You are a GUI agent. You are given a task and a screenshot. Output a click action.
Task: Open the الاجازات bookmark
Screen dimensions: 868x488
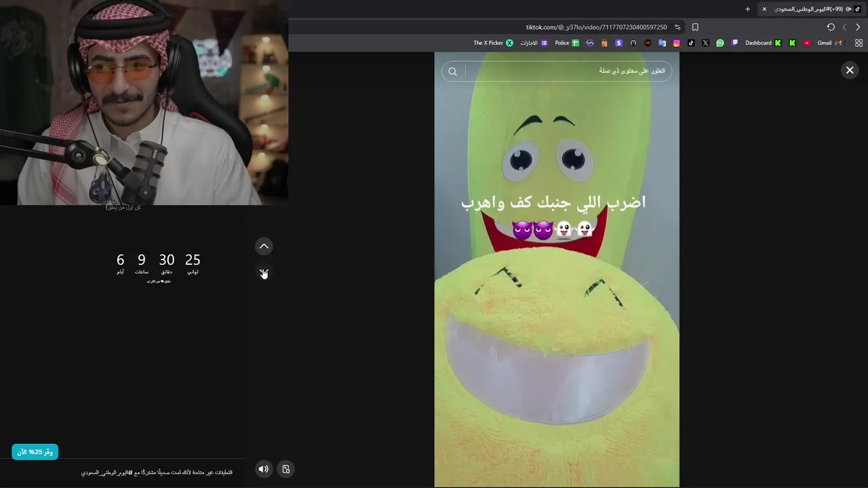534,43
